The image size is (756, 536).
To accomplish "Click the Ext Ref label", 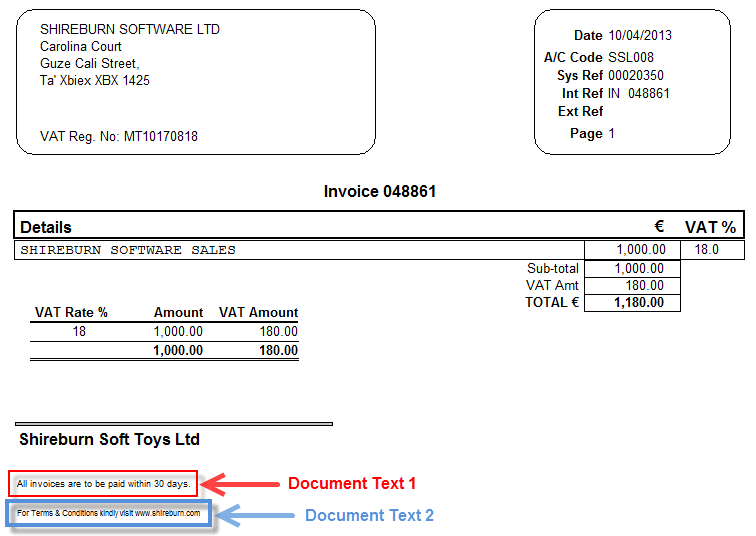I will [x=580, y=111].
